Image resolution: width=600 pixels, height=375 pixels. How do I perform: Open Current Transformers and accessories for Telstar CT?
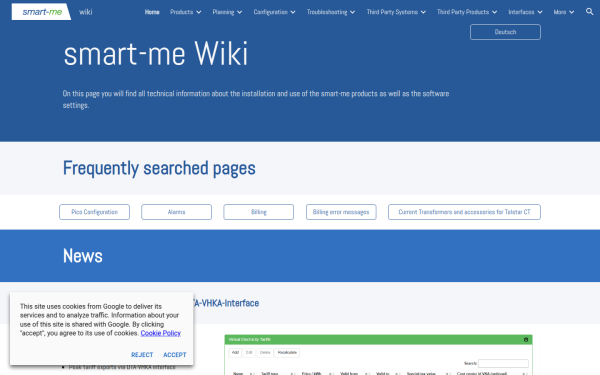464,212
